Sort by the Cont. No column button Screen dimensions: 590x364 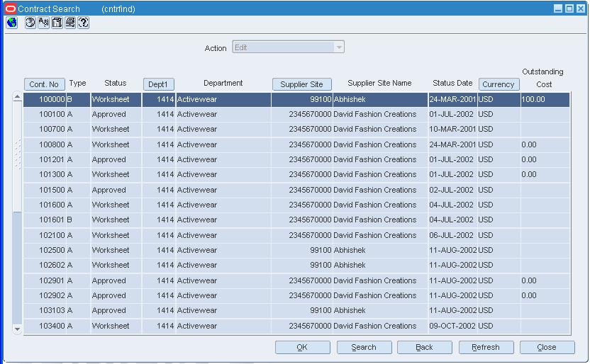tap(45, 84)
